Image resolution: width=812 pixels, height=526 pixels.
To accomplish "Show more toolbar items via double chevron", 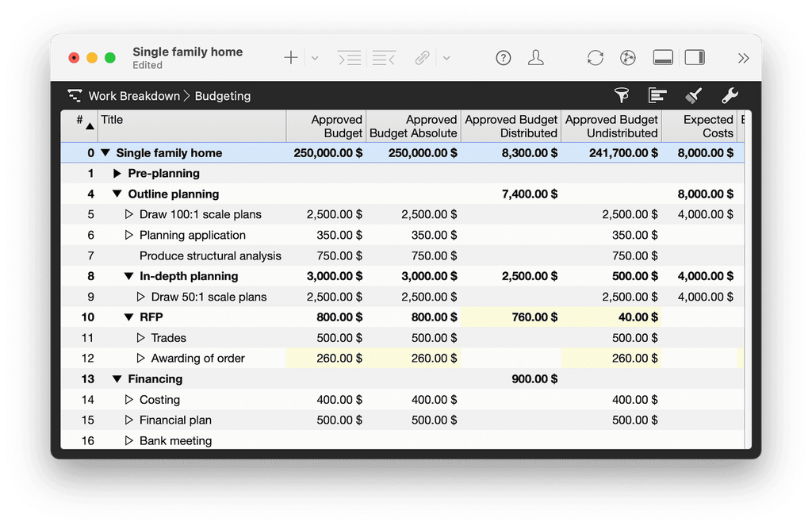I will point(743,58).
